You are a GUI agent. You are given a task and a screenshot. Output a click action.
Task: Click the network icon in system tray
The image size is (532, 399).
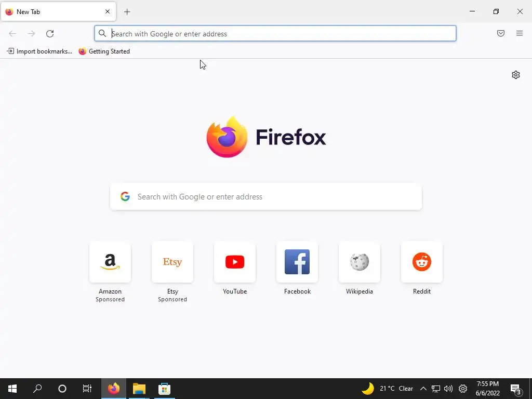436,389
